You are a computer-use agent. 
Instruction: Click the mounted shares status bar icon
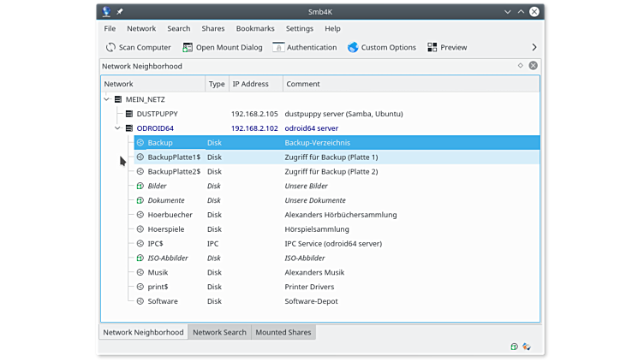point(514,347)
